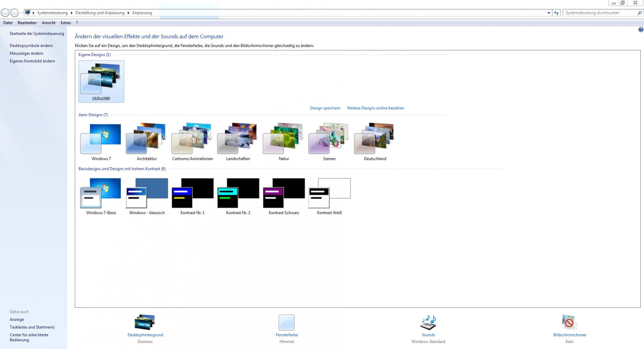
Task: Click the help question mark icon
Action: coord(641,30)
